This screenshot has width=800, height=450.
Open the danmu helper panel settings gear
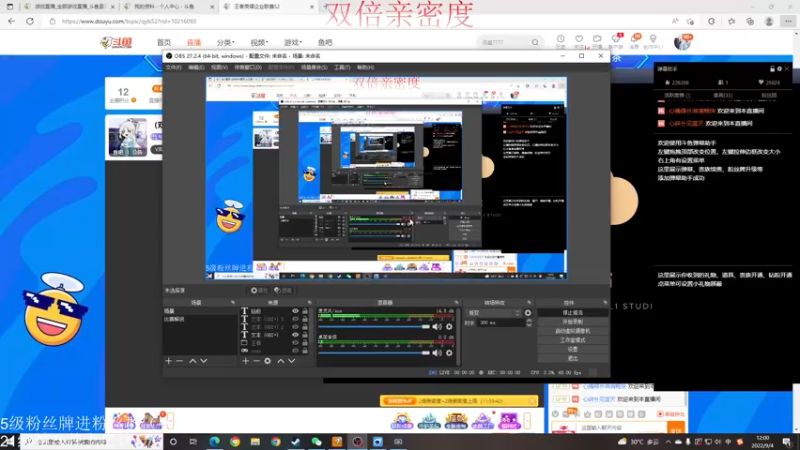coord(780,69)
